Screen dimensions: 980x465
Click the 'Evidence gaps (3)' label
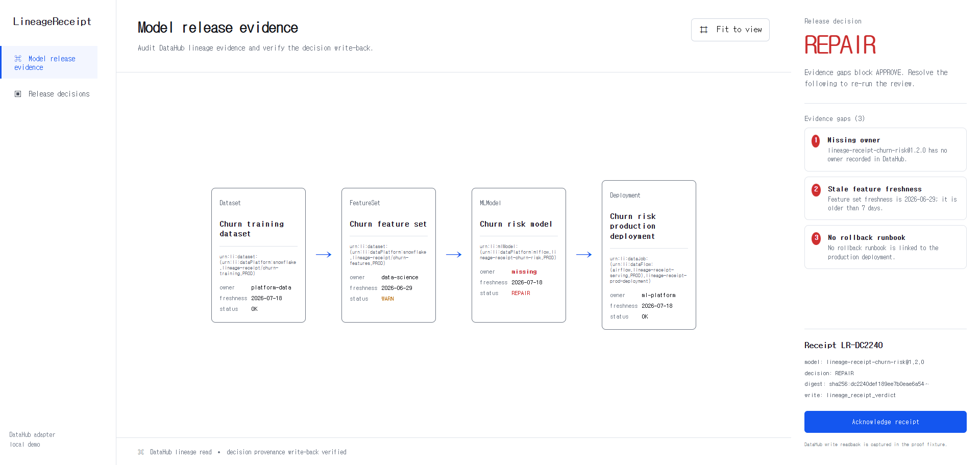(835, 118)
